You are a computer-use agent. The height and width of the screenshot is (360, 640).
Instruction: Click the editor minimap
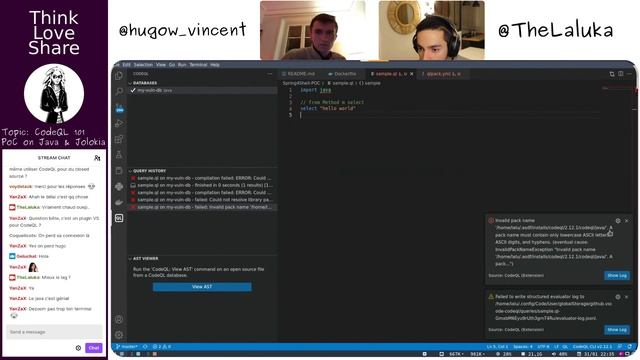pyautogui.click(x=616, y=88)
